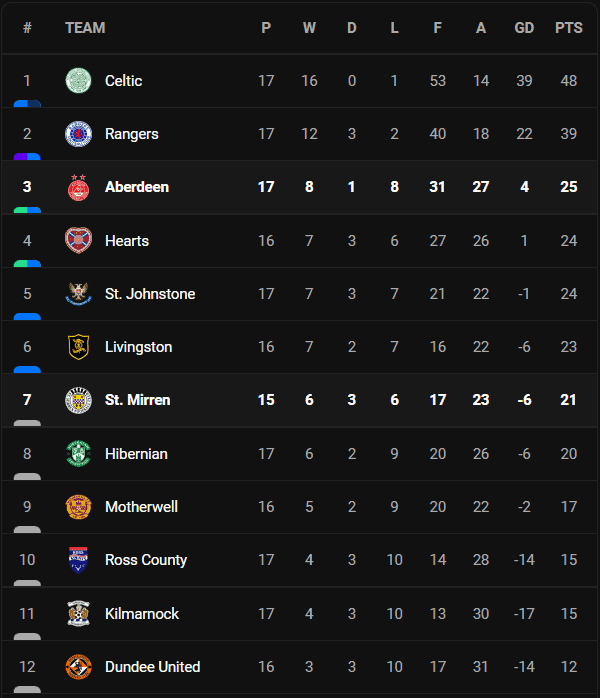The image size is (600, 698).
Task: Sort table by GD column header
Action: [524, 28]
